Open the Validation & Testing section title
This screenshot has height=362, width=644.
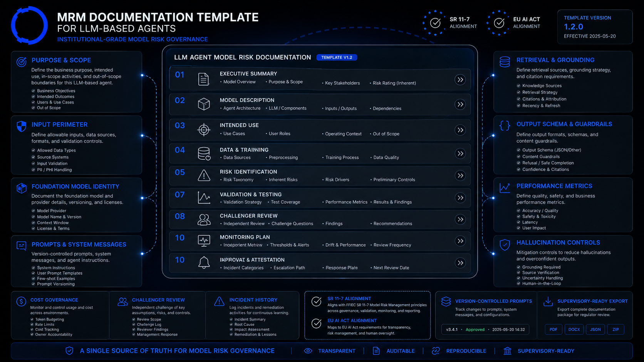coord(251,194)
